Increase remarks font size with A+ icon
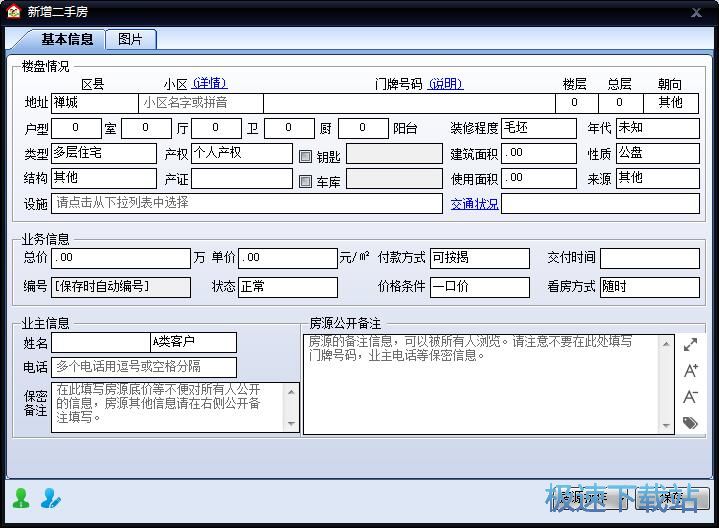This screenshot has width=719, height=528. [x=690, y=371]
